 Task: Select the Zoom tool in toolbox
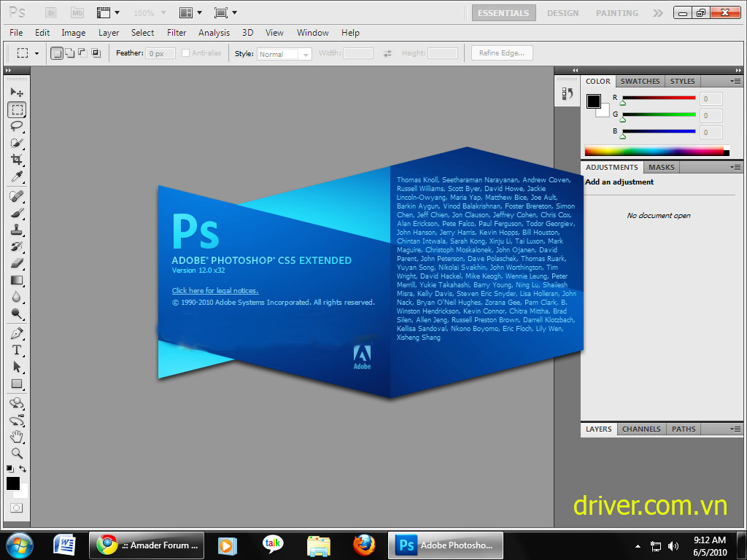(x=17, y=453)
